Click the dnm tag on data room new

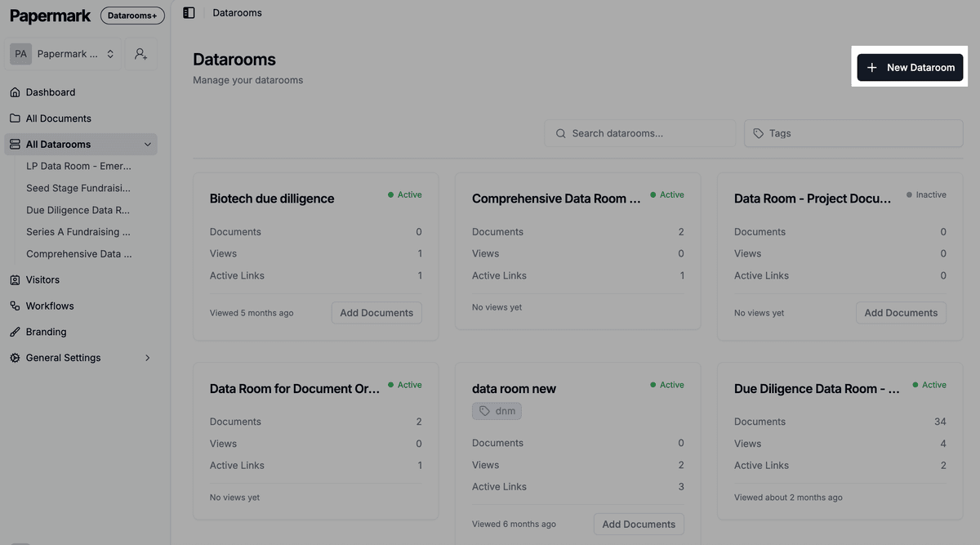click(x=497, y=411)
